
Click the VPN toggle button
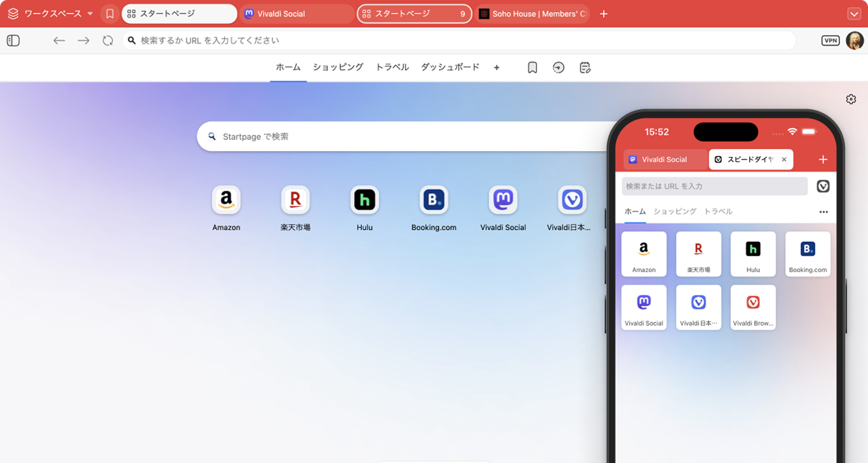pyautogui.click(x=830, y=41)
